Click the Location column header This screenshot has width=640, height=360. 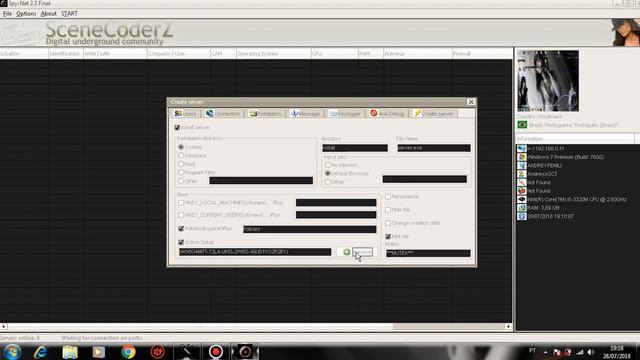[x=24, y=53]
